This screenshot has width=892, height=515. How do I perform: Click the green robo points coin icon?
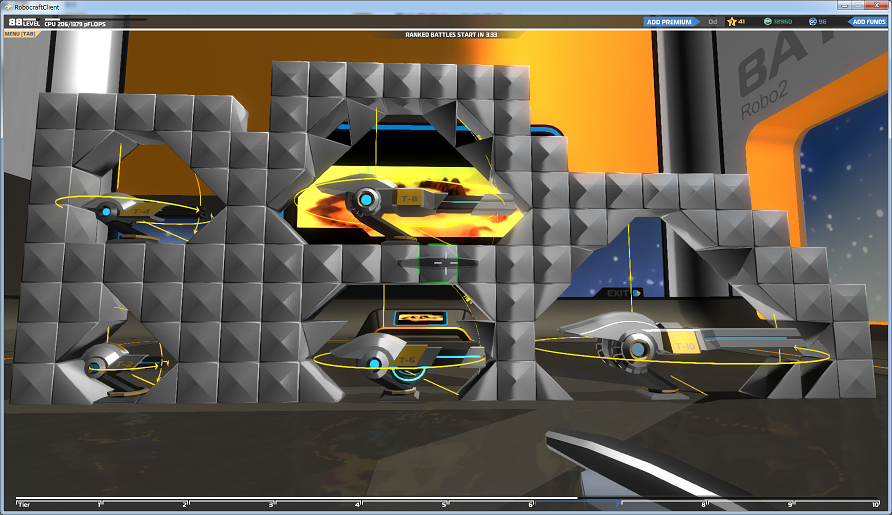pyautogui.click(x=767, y=22)
